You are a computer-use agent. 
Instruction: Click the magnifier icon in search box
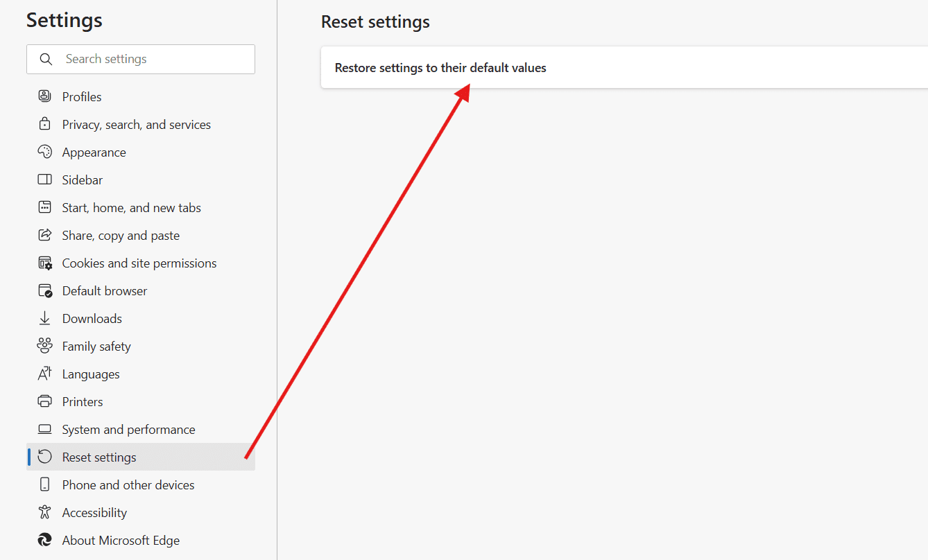click(x=46, y=60)
